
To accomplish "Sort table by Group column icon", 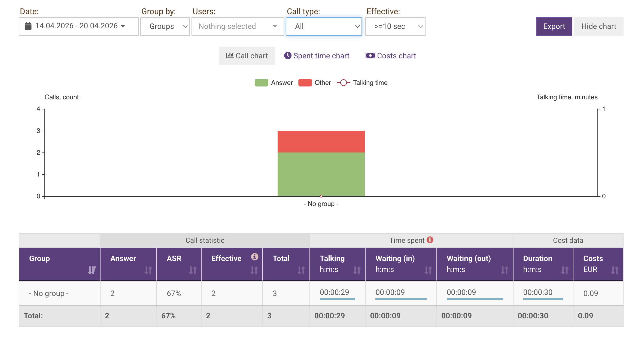I will pyautogui.click(x=92, y=270).
